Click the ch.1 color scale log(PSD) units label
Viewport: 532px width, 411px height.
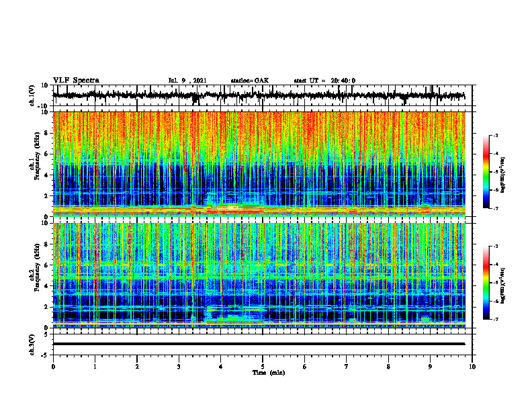point(503,175)
